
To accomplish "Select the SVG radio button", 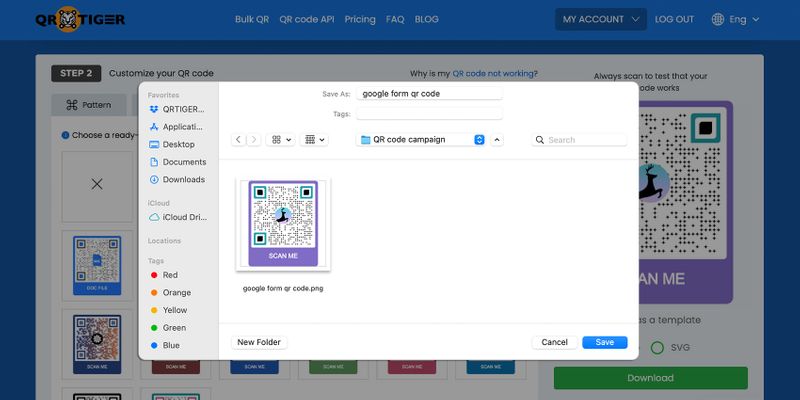I will click(x=657, y=348).
